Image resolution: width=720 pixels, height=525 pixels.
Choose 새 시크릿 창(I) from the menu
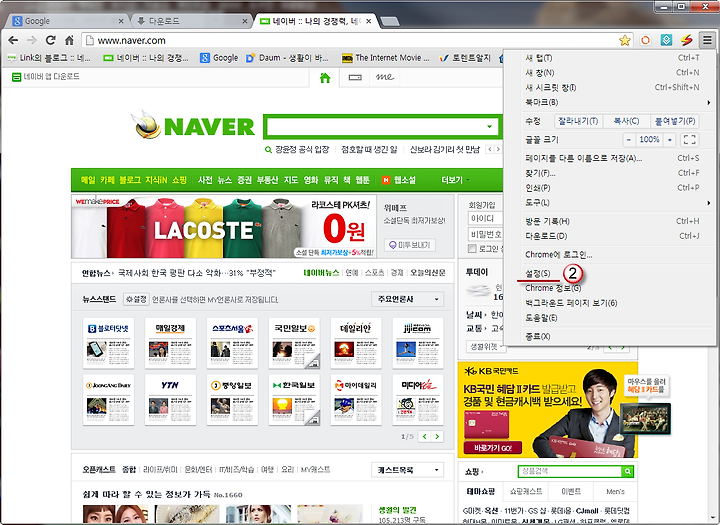click(x=551, y=87)
